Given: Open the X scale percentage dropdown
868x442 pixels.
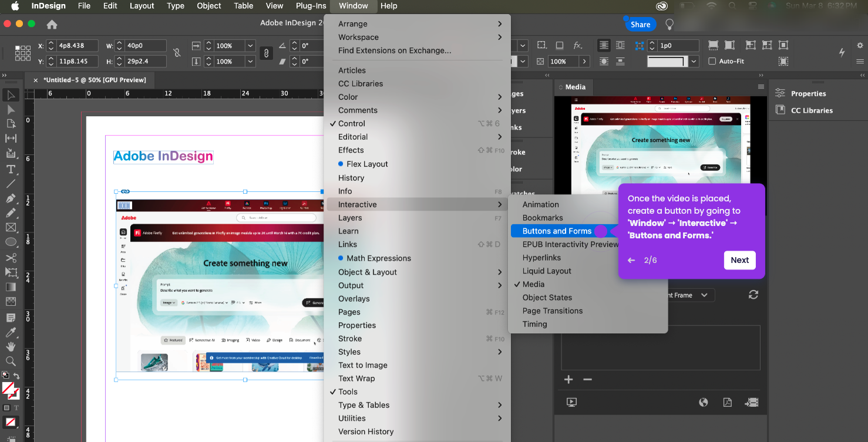Looking at the screenshot, I should coord(251,45).
